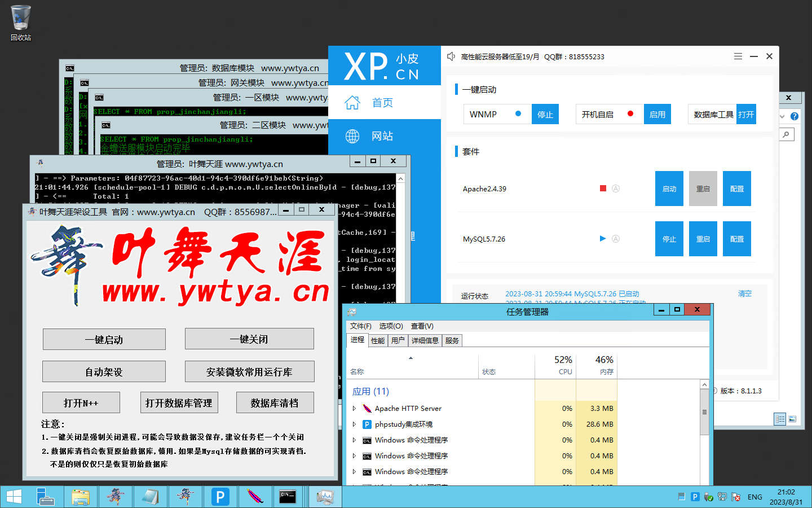
Task: Sort Task Manager by CPU column
Action: click(555, 365)
